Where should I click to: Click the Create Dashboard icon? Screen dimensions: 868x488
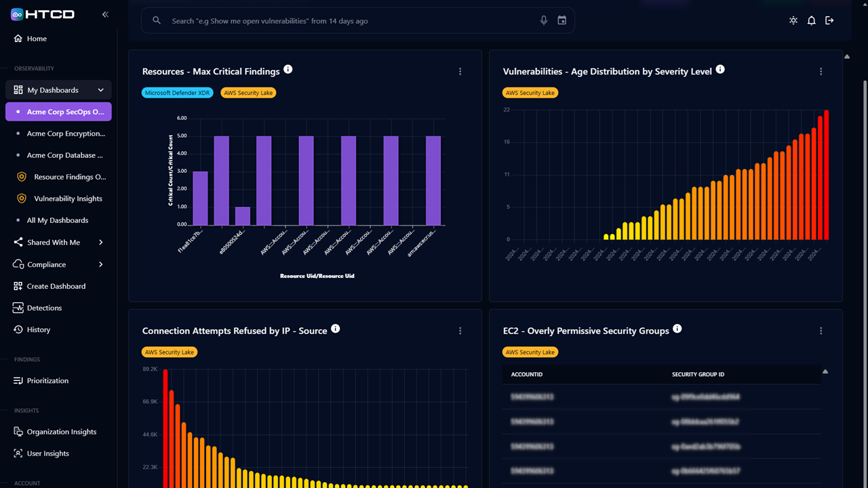tap(18, 286)
